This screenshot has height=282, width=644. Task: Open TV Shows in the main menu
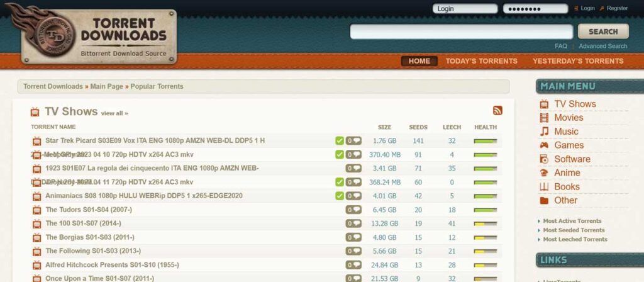pyautogui.click(x=575, y=104)
